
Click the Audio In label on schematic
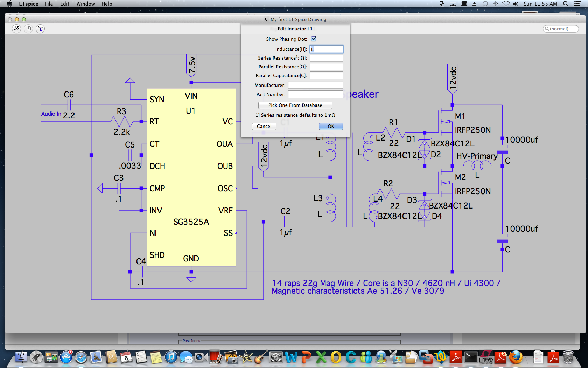pos(51,114)
